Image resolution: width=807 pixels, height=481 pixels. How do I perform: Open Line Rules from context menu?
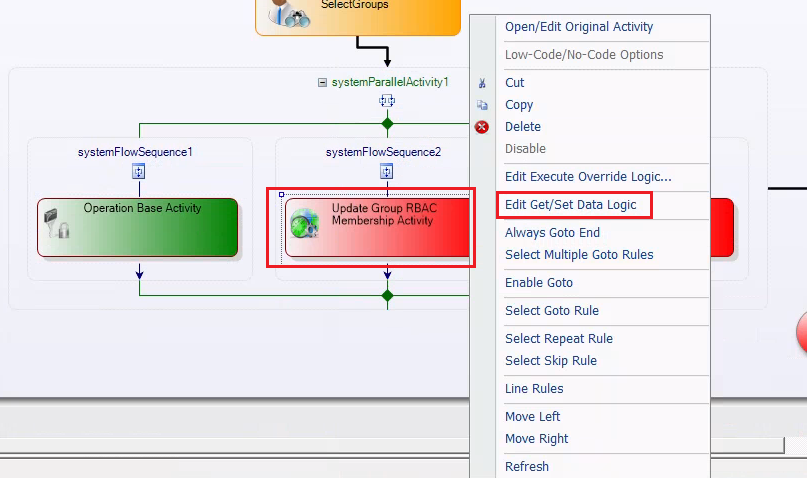tap(534, 389)
